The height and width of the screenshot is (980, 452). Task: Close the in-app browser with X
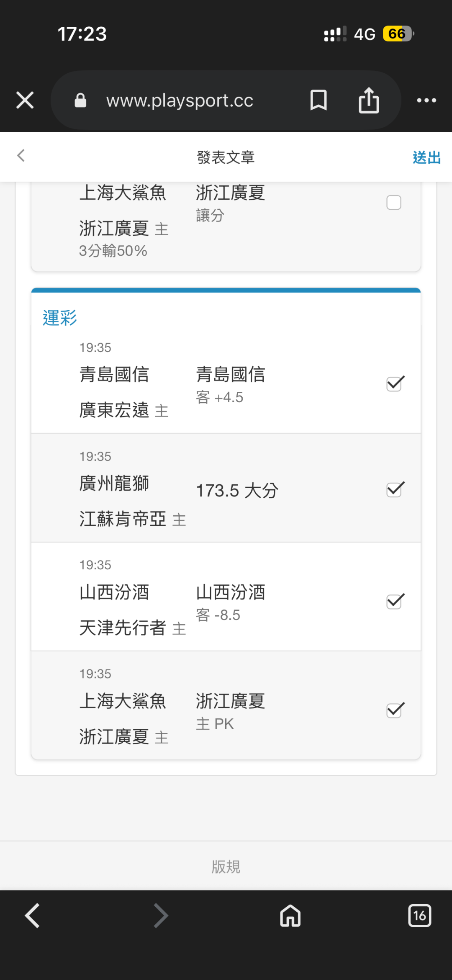(x=25, y=100)
